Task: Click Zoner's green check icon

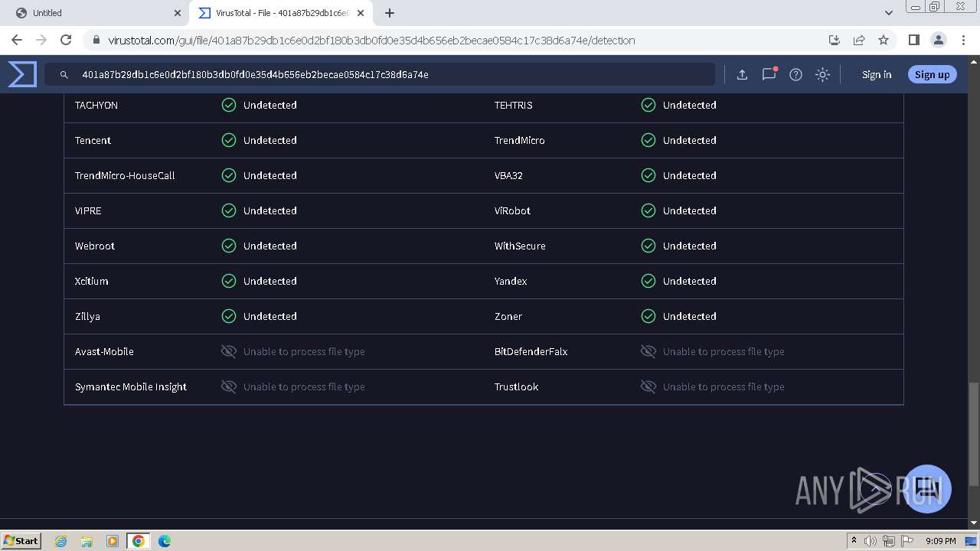Action: tap(648, 316)
